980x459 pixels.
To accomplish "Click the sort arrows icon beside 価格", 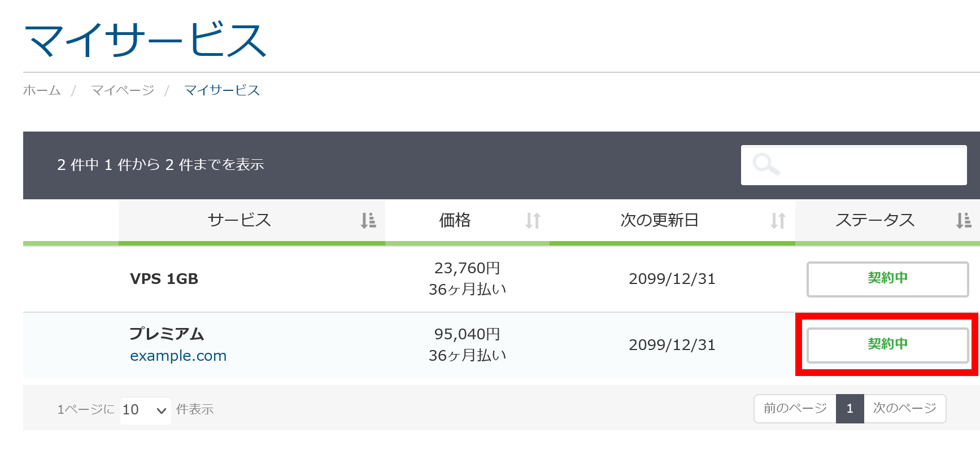I will coord(533,220).
